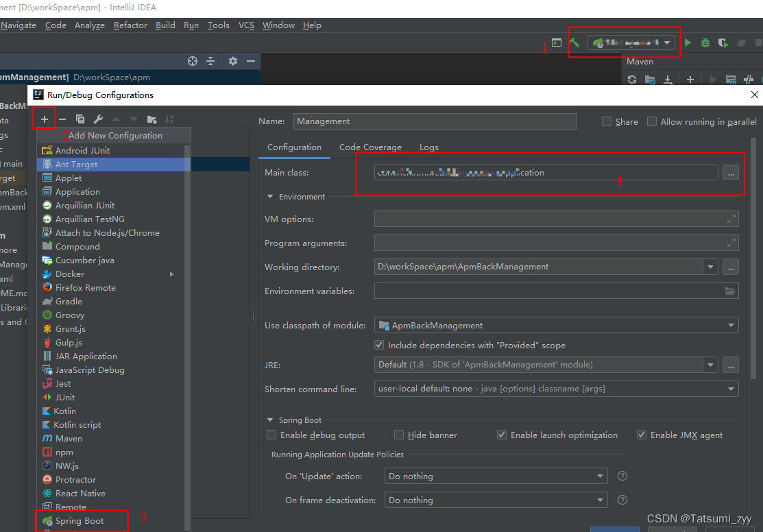
Task: Run with Coverage icon in toolbar
Action: tap(723, 43)
